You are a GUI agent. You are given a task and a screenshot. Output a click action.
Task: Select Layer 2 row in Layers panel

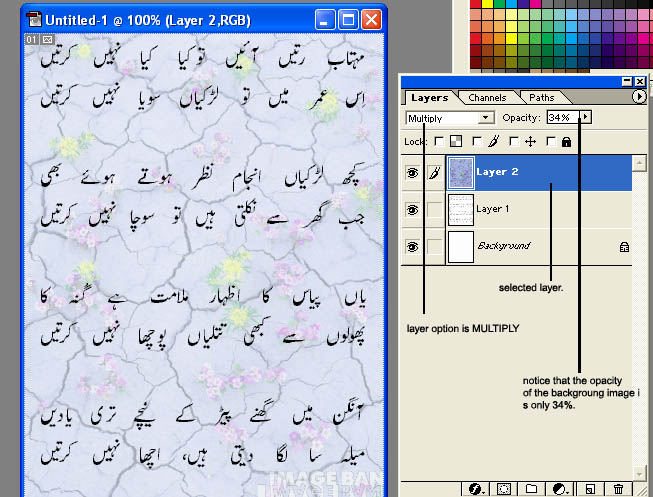click(517, 172)
